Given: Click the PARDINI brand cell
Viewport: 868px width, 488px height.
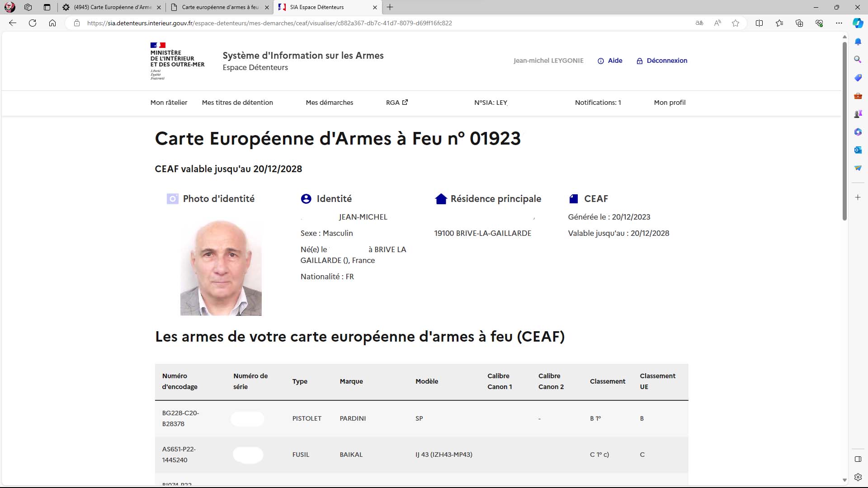Looking at the screenshot, I should [353, 418].
